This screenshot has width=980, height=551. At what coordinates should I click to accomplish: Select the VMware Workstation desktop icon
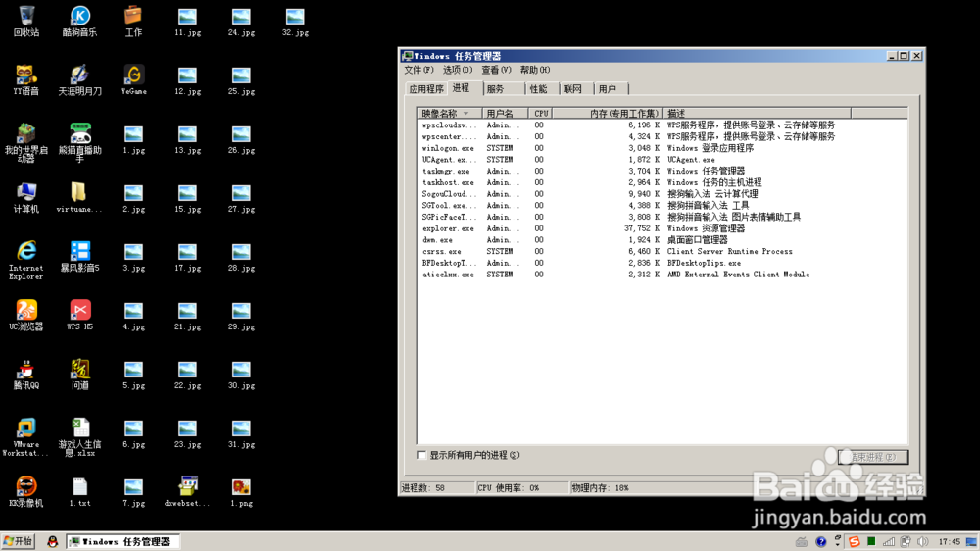(26, 437)
